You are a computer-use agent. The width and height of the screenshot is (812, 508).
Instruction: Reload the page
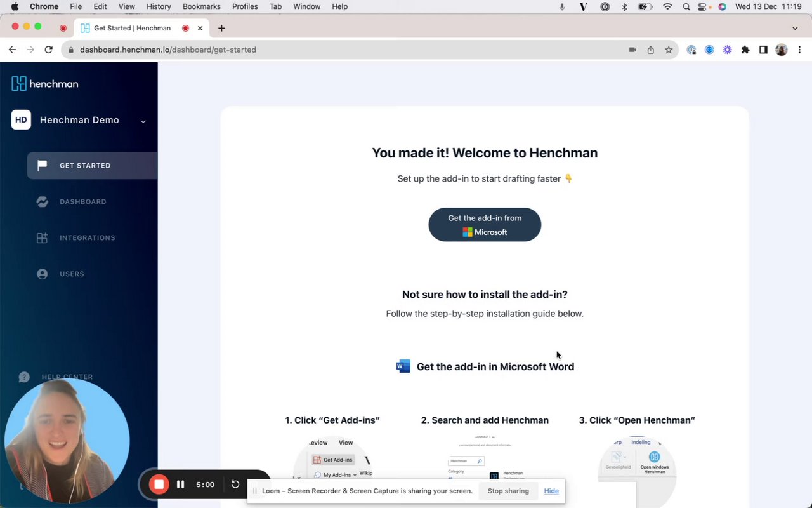(x=48, y=50)
